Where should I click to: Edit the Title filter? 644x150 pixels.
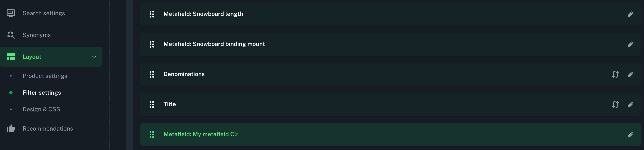coord(630,104)
